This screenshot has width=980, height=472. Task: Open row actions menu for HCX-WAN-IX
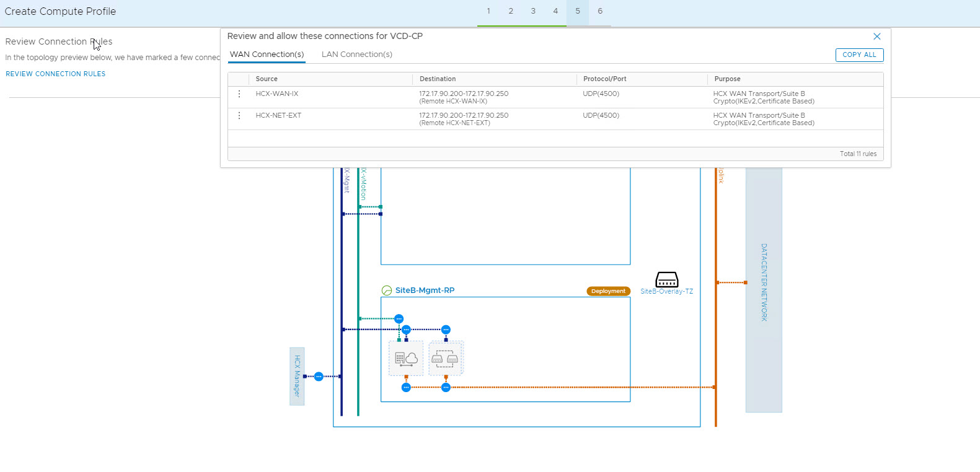(x=239, y=94)
